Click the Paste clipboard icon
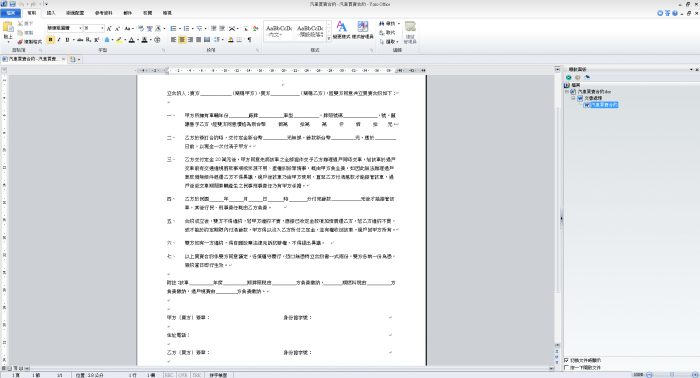 point(8,28)
